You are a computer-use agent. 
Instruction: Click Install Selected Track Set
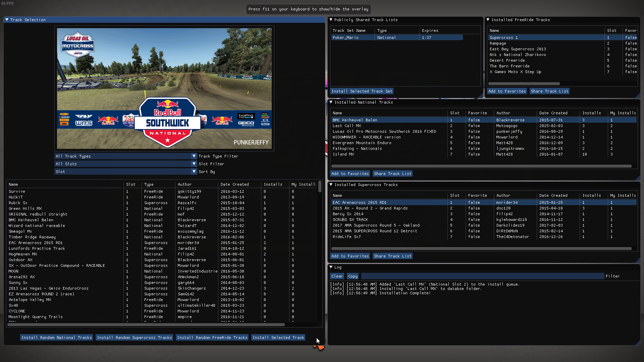pyautogui.click(x=361, y=91)
